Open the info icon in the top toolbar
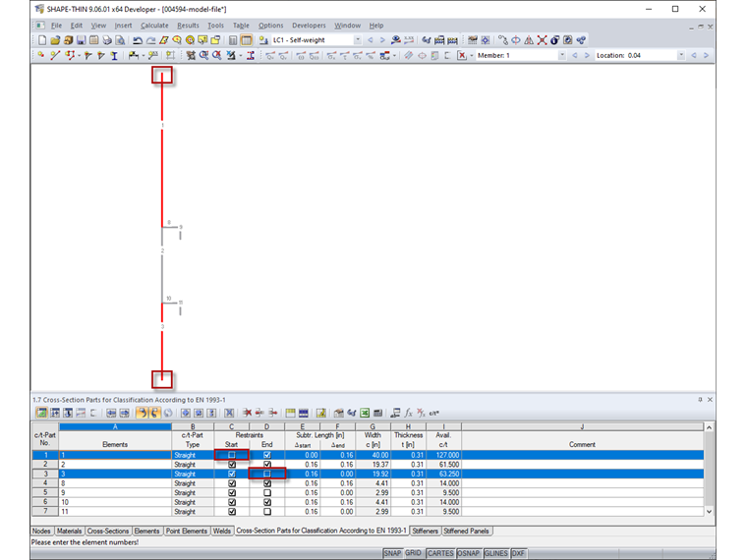This screenshot has height=560, width=747. pos(554,40)
